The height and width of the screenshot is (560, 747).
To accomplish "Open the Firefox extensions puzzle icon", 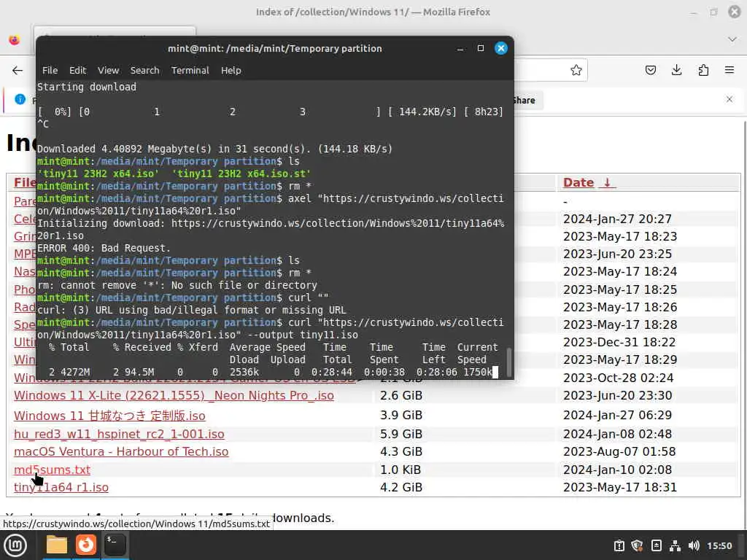I will (703, 71).
